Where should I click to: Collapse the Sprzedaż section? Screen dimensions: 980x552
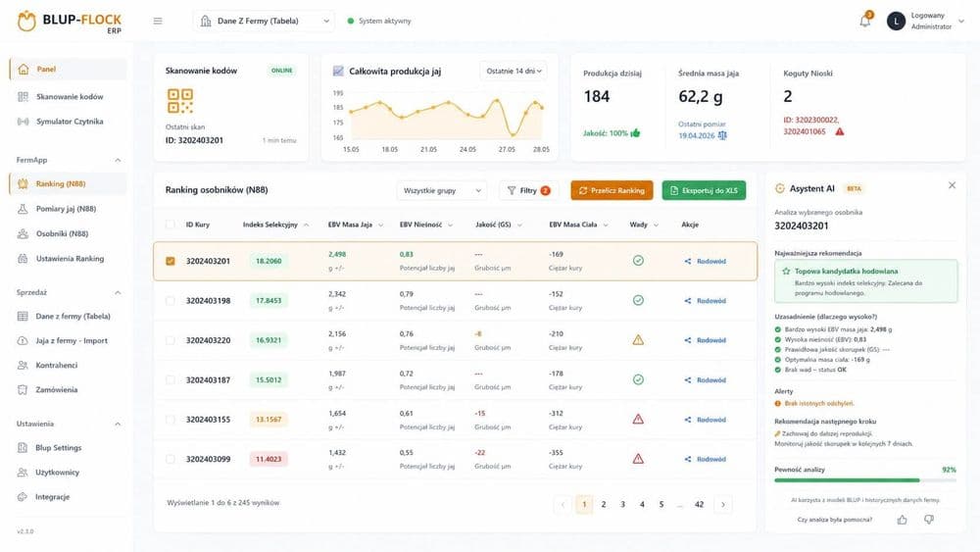[x=118, y=292]
